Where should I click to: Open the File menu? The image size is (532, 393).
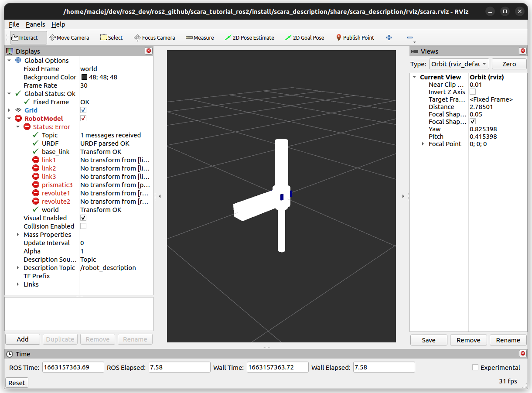pos(14,24)
